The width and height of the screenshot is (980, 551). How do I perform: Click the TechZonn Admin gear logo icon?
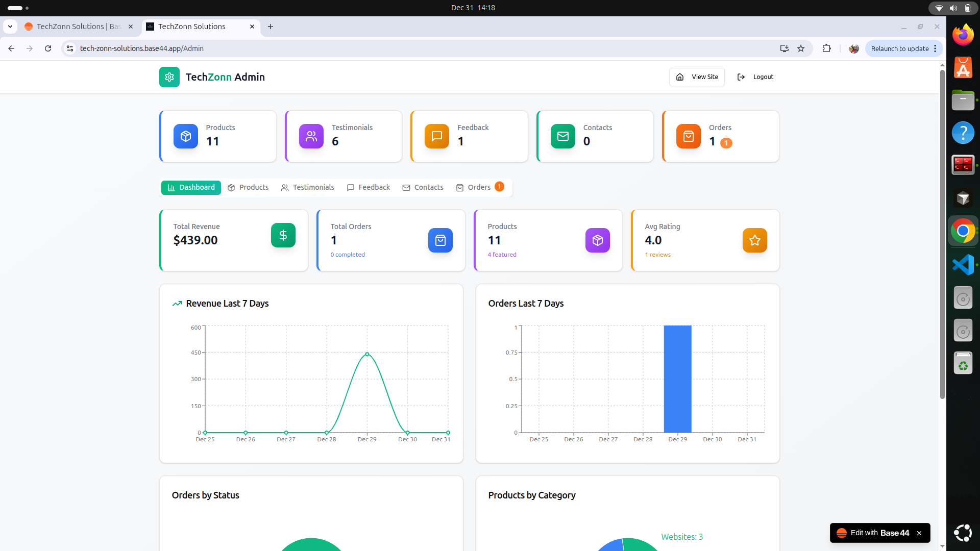(169, 77)
